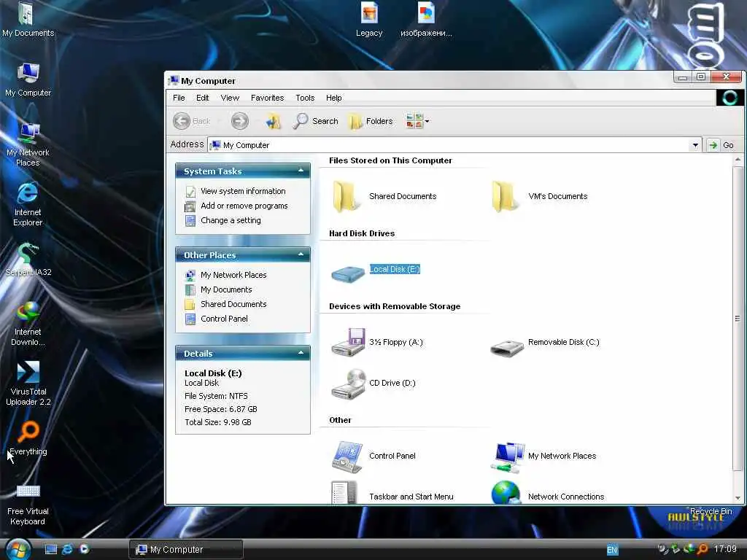The height and width of the screenshot is (560, 747).
Task: Open the Shared Documents folder icon
Action: [347, 196]
